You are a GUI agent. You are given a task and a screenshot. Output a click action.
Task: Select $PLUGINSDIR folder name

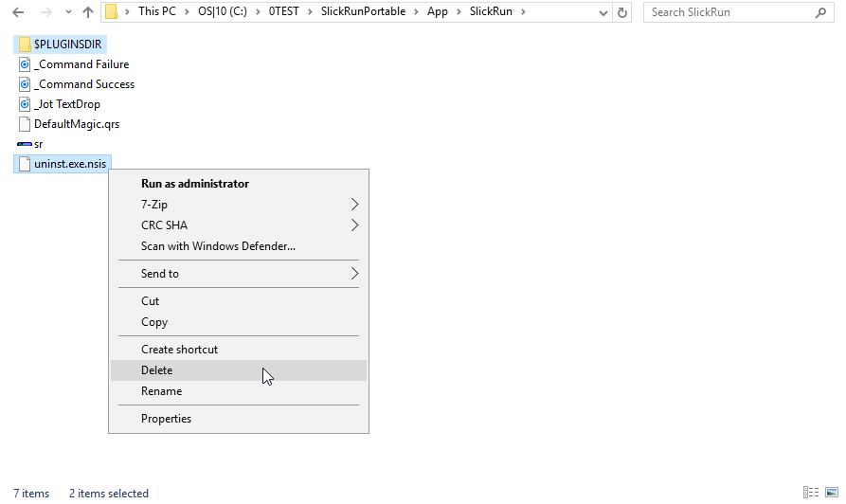67,45
